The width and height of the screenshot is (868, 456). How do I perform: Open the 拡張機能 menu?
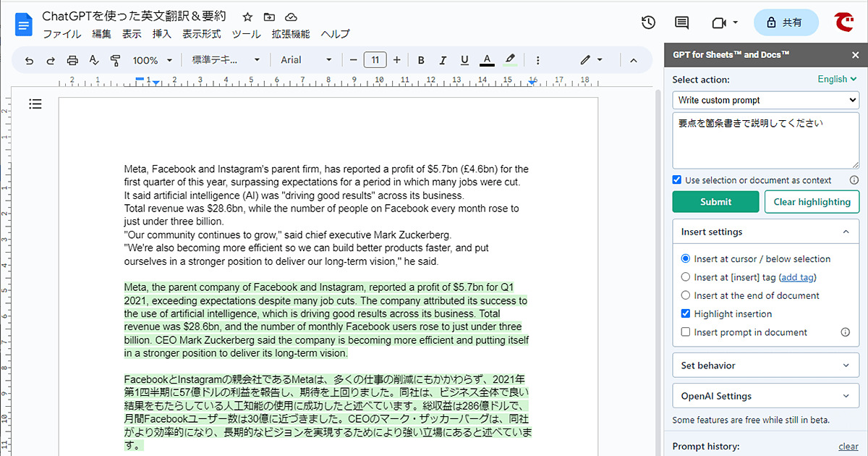290,34
